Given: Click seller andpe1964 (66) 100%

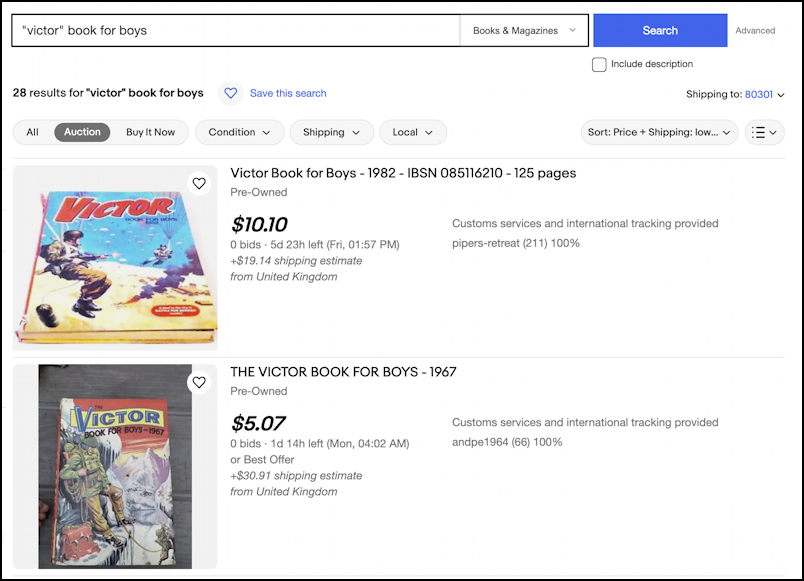Looking at the screenshot, I should click(507, 442).
